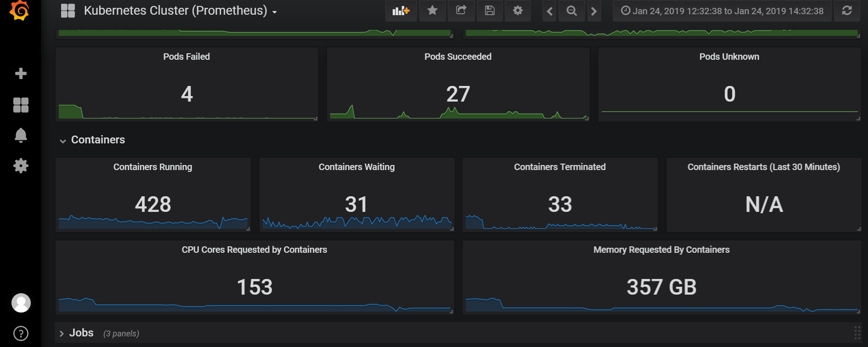Open the user profile avatar

[x=21, y=303]
